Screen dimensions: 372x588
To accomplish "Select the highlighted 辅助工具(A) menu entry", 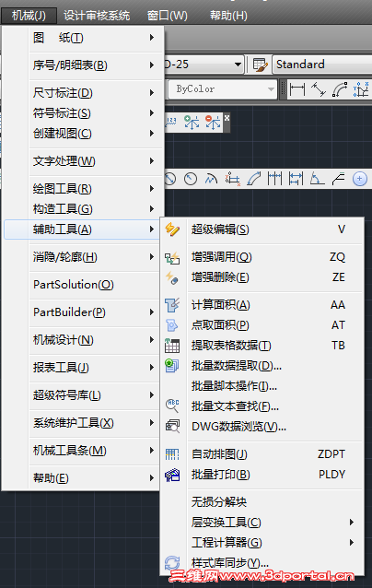I will [83, 229].
